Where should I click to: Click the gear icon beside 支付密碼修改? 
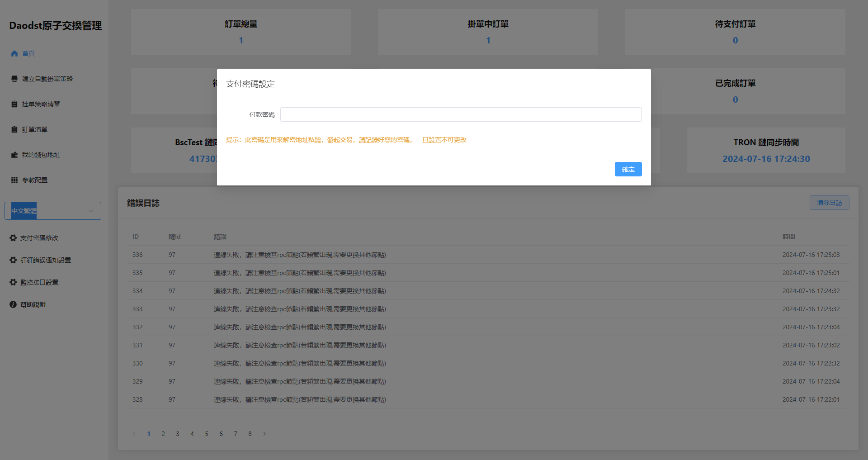pos(13,238)
